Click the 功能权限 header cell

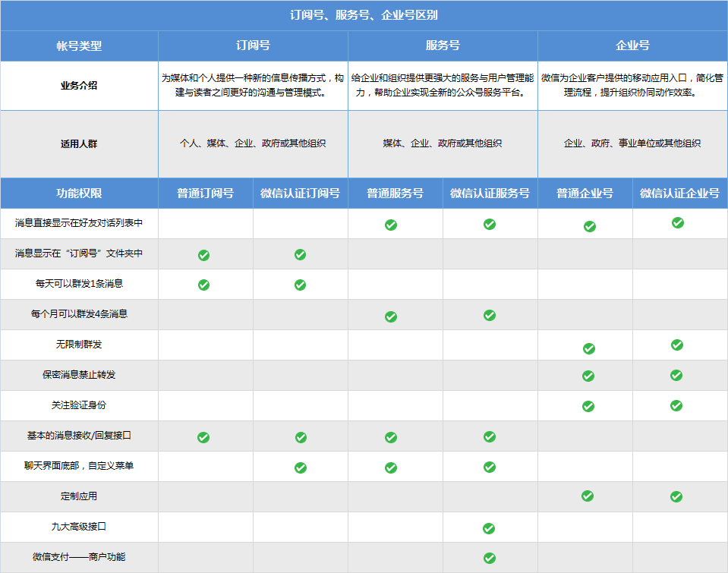tap(79, 194)
